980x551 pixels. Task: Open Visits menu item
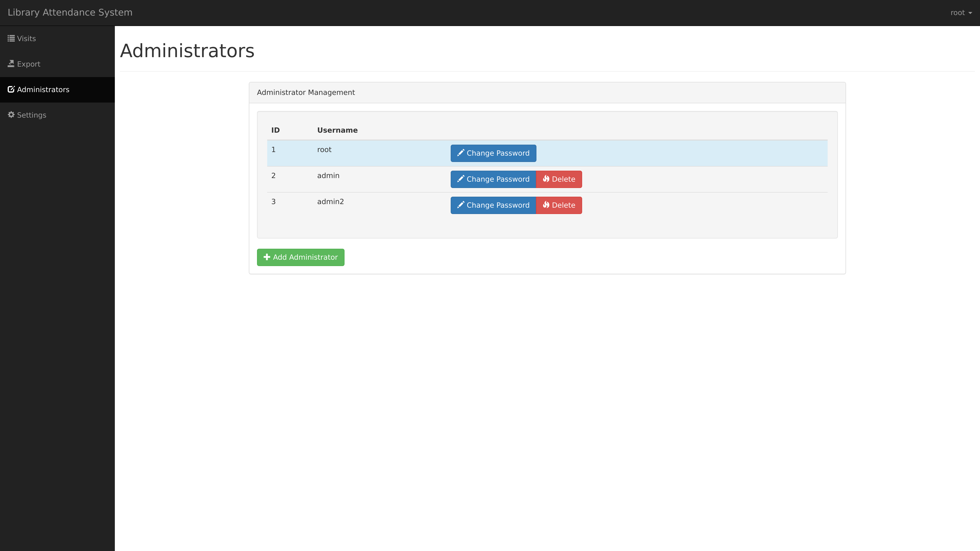pyautogui.click(x=57, y=38)
